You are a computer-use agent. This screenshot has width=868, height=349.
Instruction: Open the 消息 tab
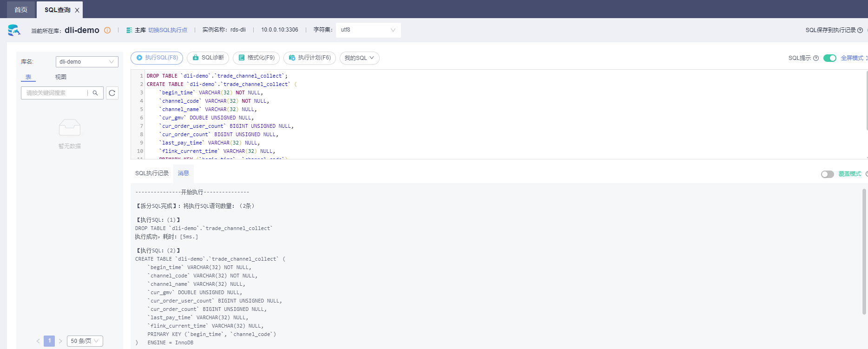pos(184,173)
